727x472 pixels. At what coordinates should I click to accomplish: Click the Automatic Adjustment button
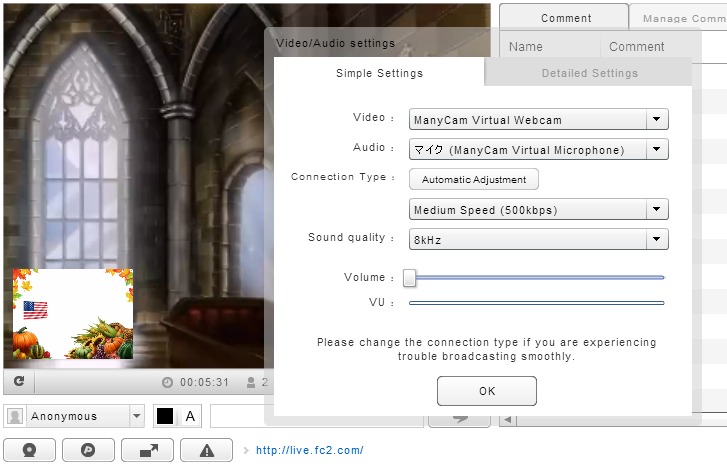474,179
